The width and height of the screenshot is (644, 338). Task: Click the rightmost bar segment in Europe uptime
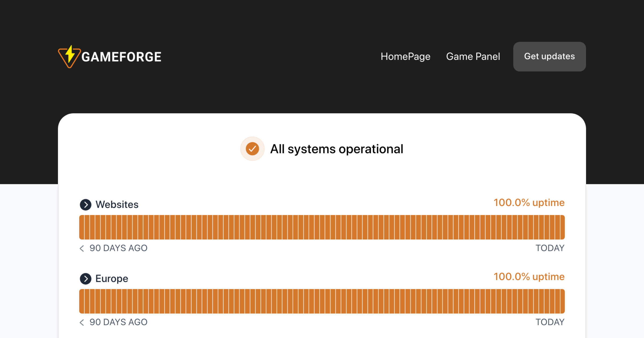(x=562, y=301)
